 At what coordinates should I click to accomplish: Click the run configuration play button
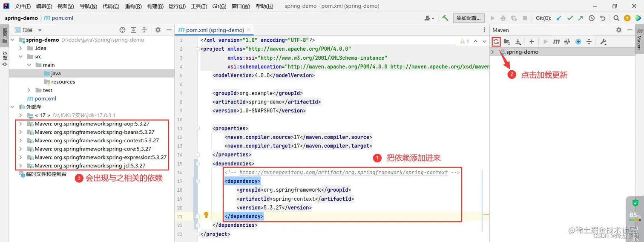pos(493,18)
